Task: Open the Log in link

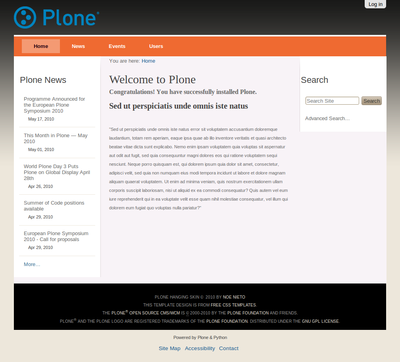Action: tap(375, 4)
